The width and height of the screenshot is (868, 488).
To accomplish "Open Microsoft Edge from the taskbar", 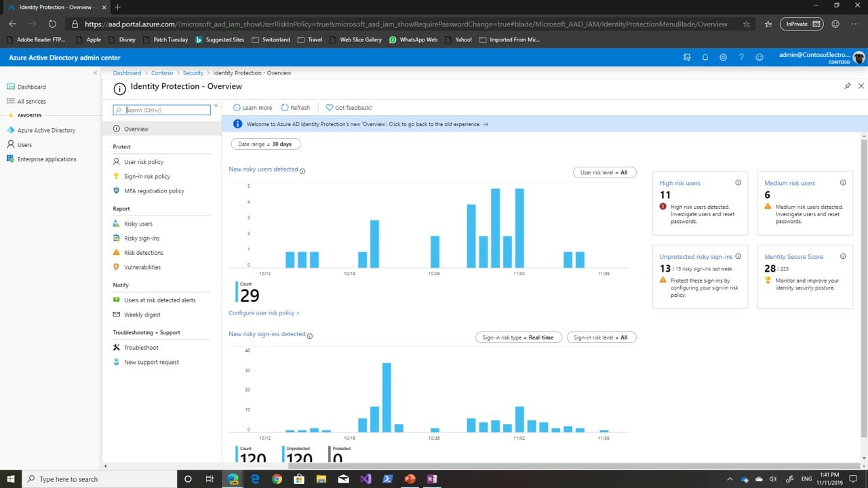I will [255, 479].
